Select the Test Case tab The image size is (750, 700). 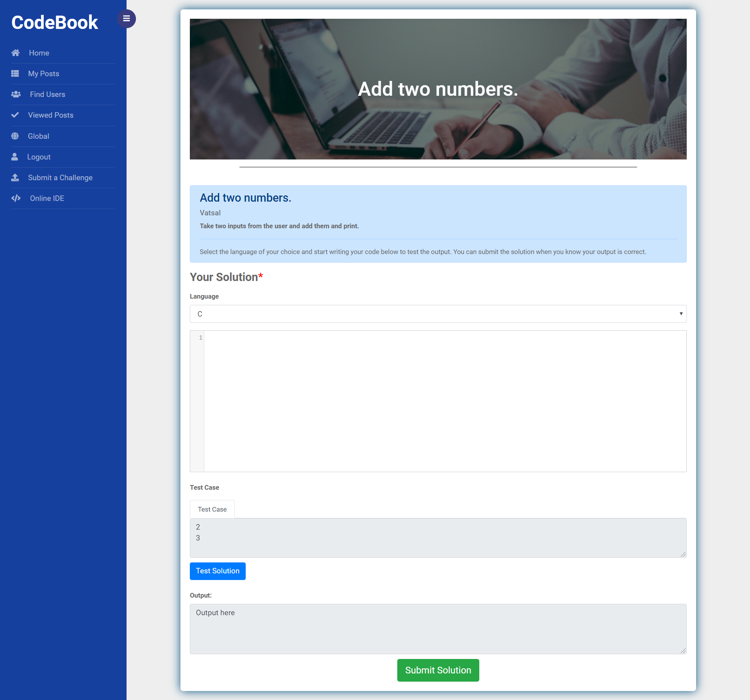pos(212,509)
